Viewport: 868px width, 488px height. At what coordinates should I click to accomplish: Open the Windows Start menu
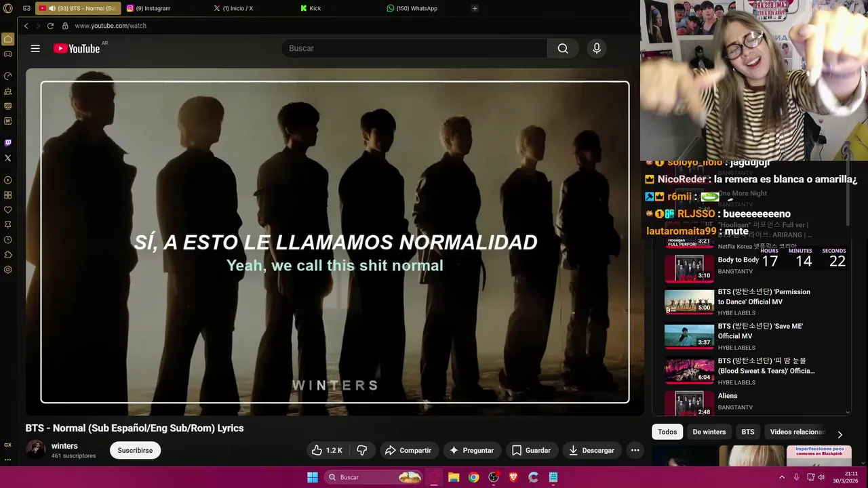point(313,477)
